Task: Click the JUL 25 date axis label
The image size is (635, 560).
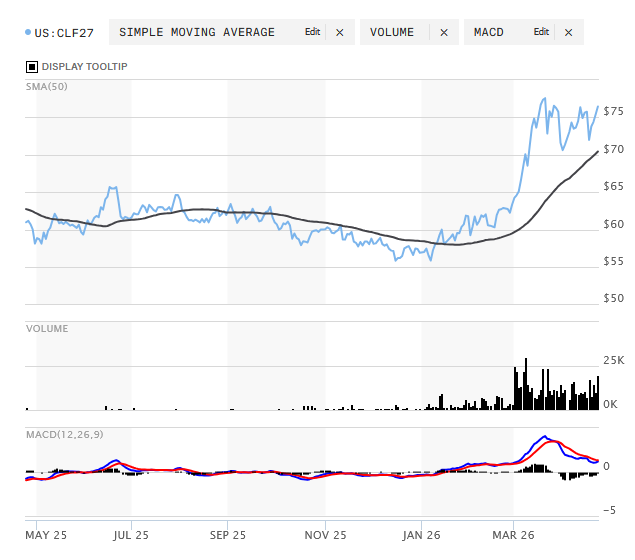Action: click(131, 535)
